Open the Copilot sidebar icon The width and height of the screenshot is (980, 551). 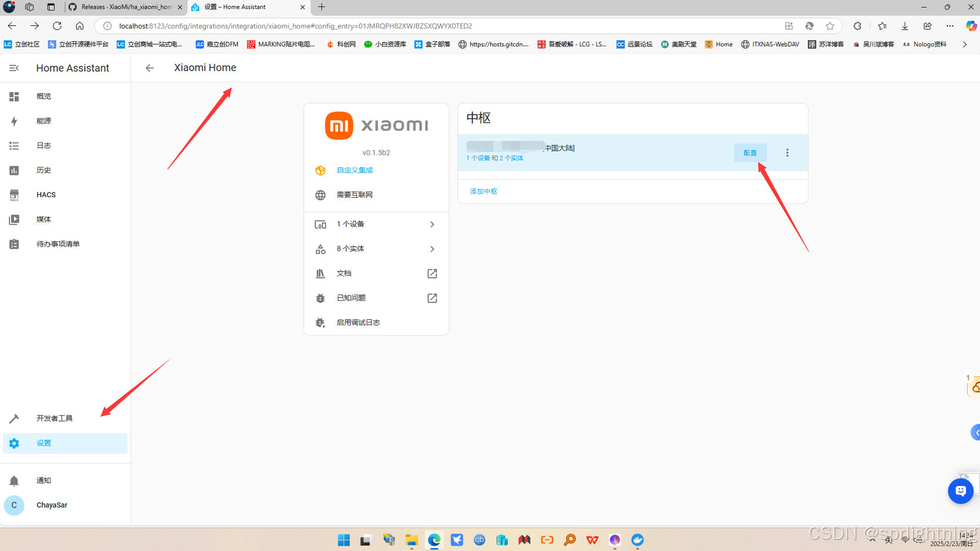pos(971,26)
